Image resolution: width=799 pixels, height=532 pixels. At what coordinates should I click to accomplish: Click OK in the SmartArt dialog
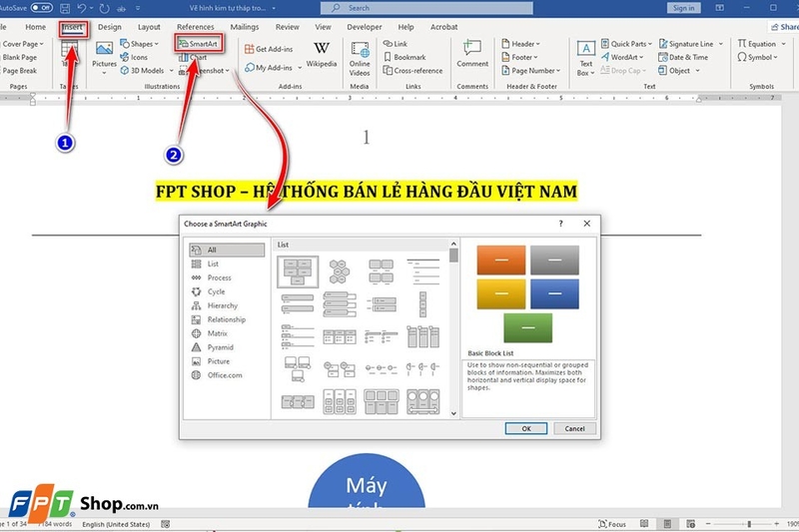[526, 428]
